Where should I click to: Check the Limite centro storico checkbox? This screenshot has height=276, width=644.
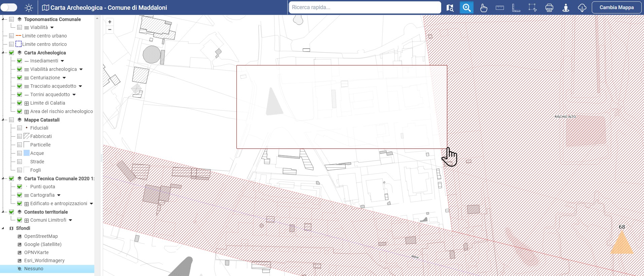11,44
